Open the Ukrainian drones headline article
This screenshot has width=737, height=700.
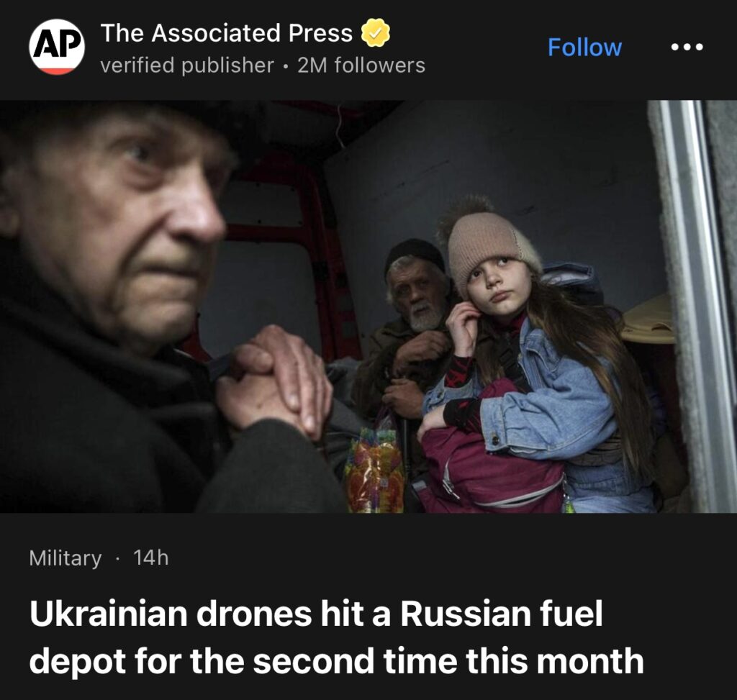337,637
